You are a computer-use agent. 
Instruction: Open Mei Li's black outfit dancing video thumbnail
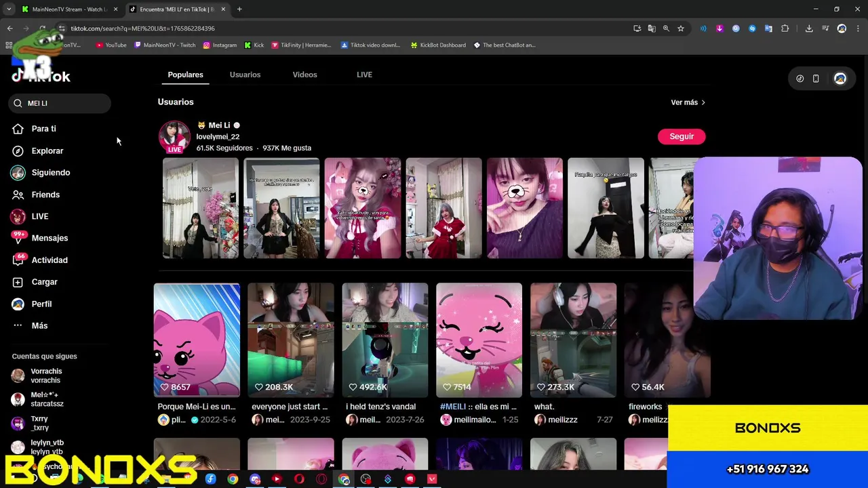(606, 208)
